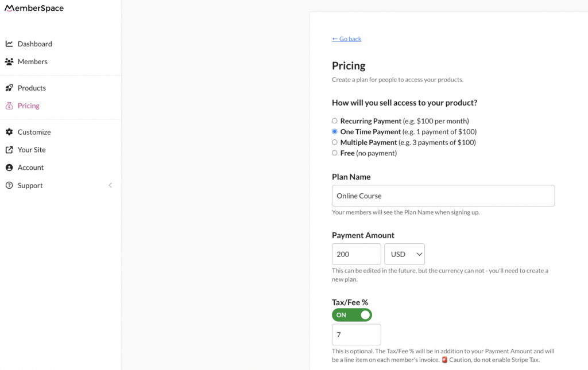This screenshot has width=588, height=370.
Task: Click the Pricing money bag icon
Action: pyautogui.click(x=9, y=106)
